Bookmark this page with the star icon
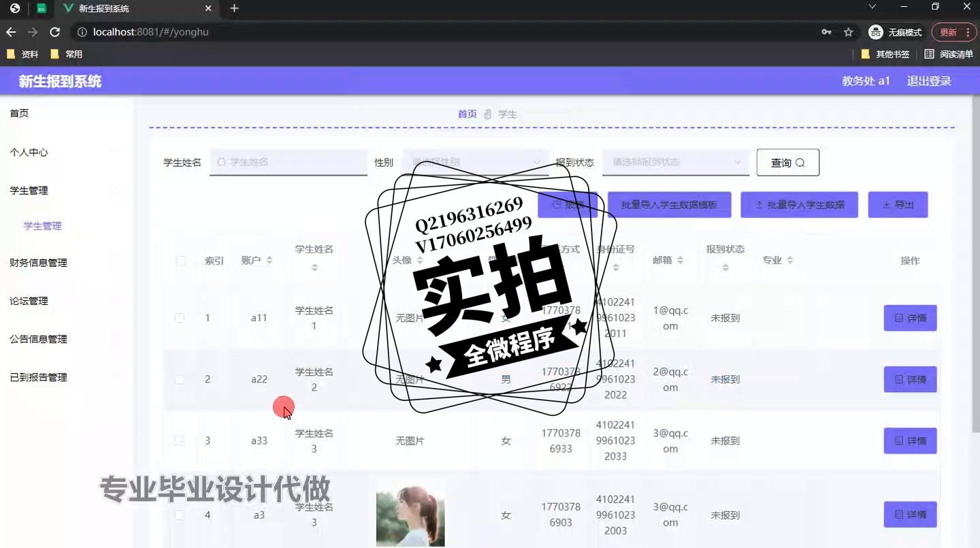This screenshot has height=548, width=980. (x=848, y=32)
